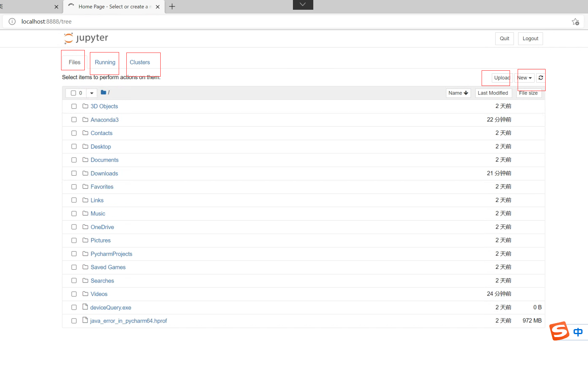The height and width of the screenshot is (368, 588).
Task: Click the site information icon in address bar
Action: coord(12,22)
